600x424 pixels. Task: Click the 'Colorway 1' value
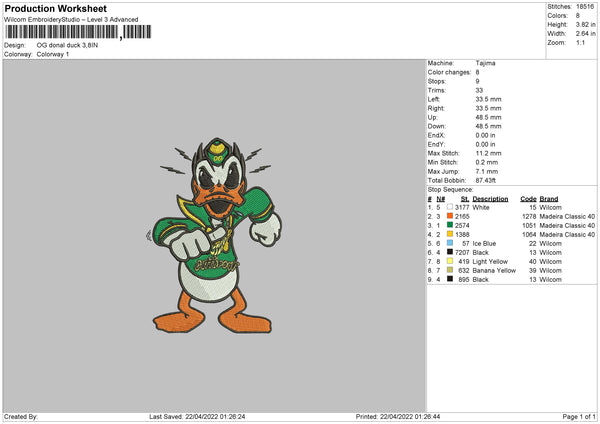pos(53,54)
